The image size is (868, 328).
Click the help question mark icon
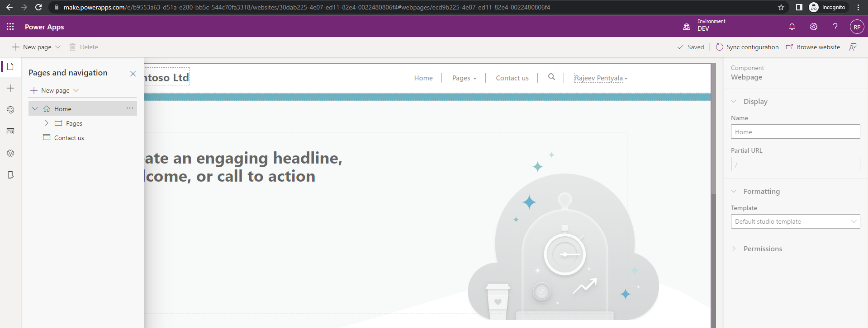pos(835,27)
